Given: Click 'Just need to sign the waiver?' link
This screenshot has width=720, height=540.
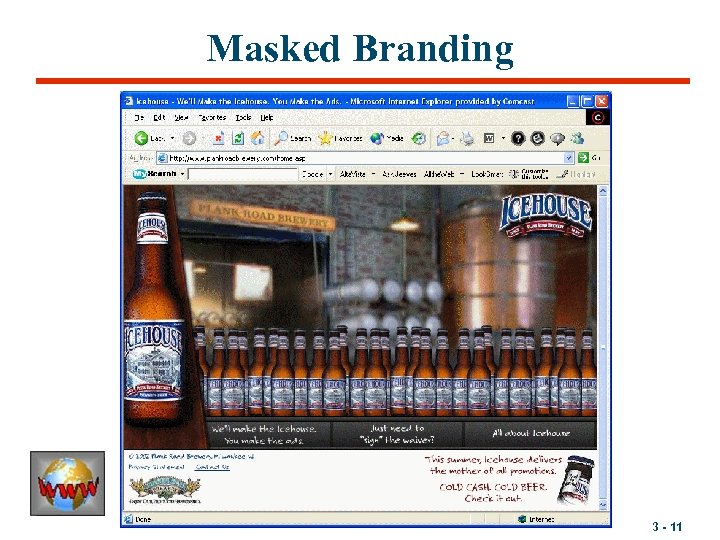Looking at the screenshot, I should coord(397,434).
